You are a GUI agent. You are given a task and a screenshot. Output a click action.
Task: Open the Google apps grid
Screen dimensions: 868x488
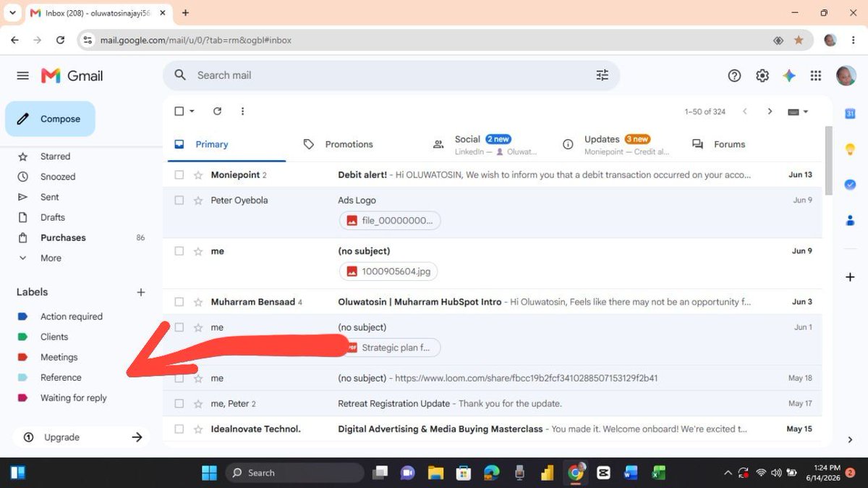[x=816, y=76]
